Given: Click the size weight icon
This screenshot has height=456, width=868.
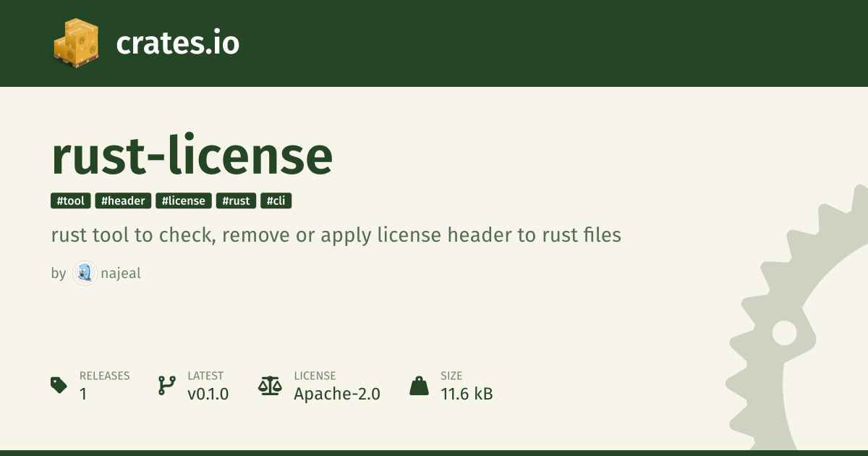Looking at the screenshot, I should 419,385.
